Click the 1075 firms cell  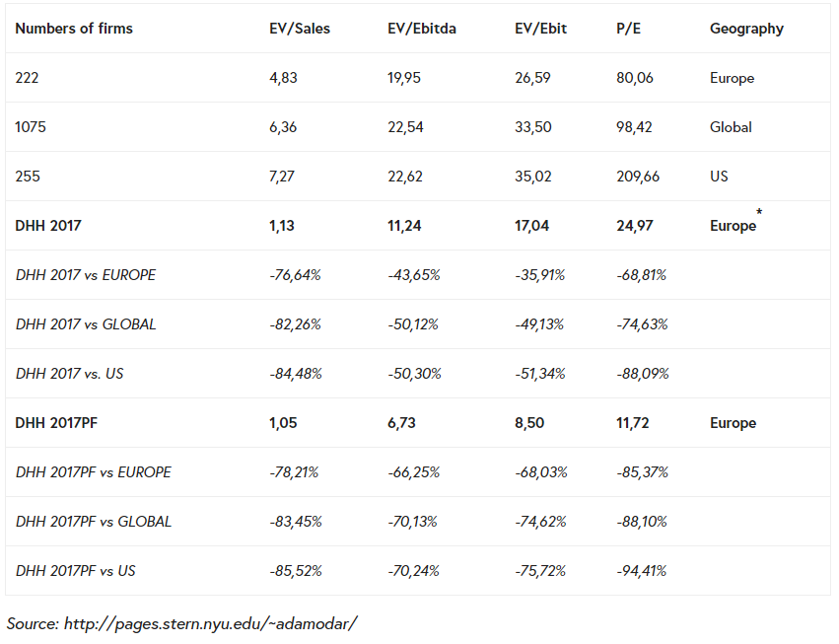point(31,127)
